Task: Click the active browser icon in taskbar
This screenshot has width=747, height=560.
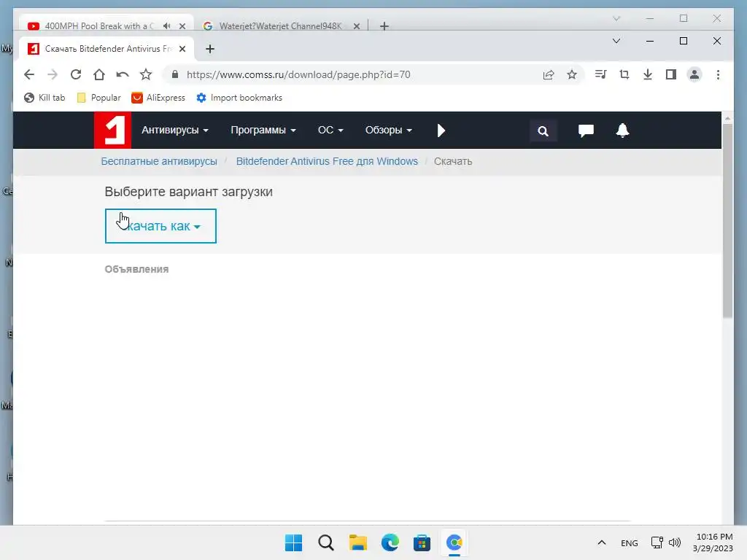Action: click(454, 542)
